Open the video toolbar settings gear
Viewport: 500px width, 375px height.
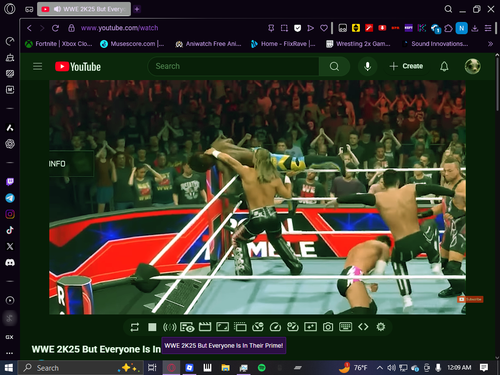[x=381, y=327]
